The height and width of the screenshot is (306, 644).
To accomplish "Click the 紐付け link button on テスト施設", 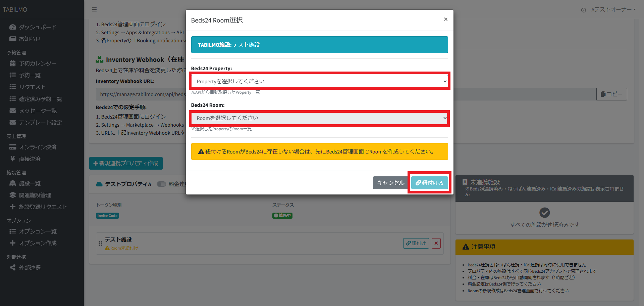I will tap(416, 243).
